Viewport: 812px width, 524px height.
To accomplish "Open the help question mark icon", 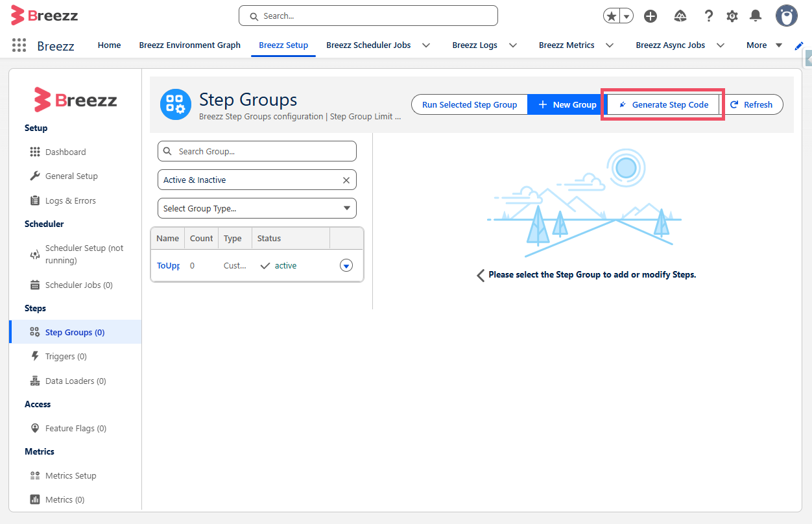I will [x=709, y=16].
